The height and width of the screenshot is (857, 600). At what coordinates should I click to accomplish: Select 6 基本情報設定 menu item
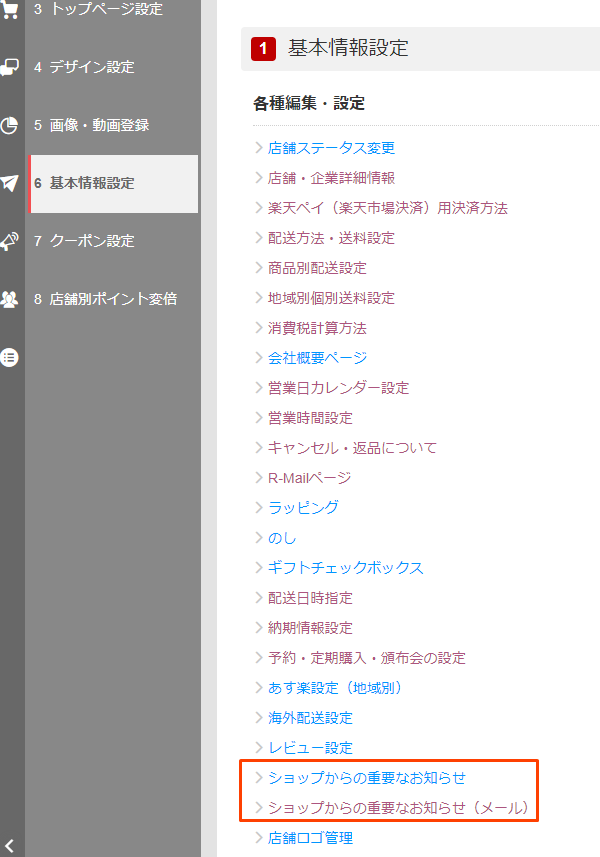tap(113, 184)
